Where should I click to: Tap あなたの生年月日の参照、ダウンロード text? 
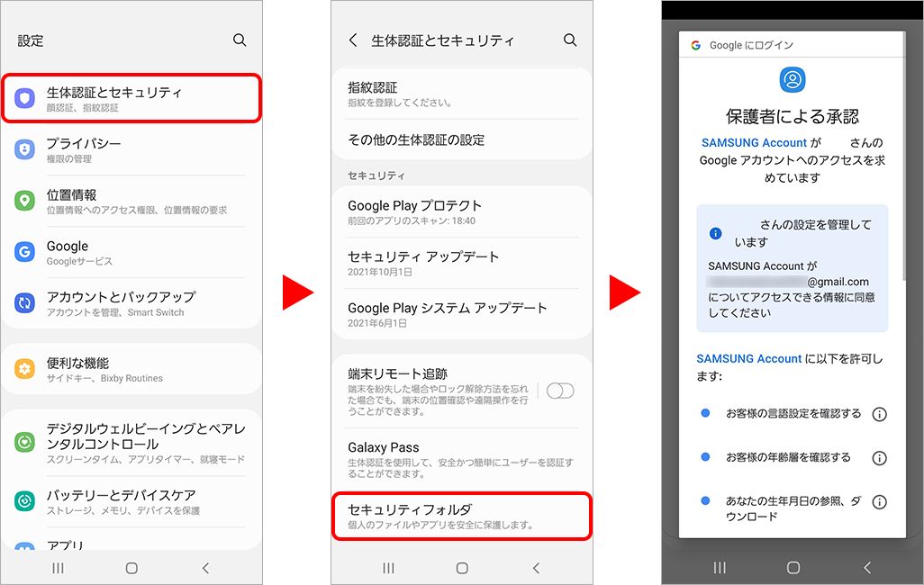coord(793,508)
